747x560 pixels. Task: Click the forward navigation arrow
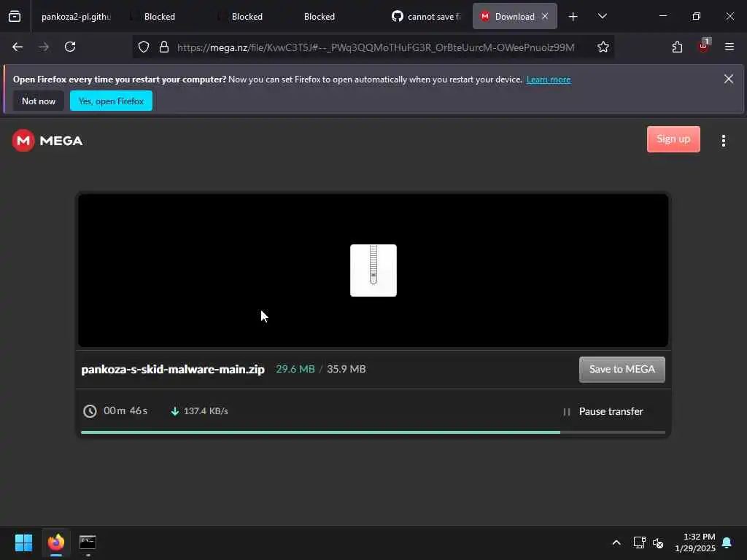tap(44, 47)
